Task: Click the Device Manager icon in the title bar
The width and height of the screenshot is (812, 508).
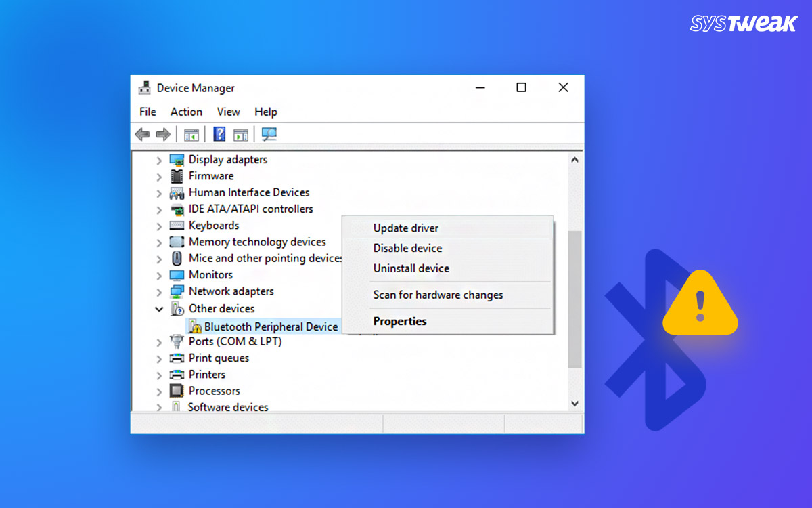Action: pos(144,87)
